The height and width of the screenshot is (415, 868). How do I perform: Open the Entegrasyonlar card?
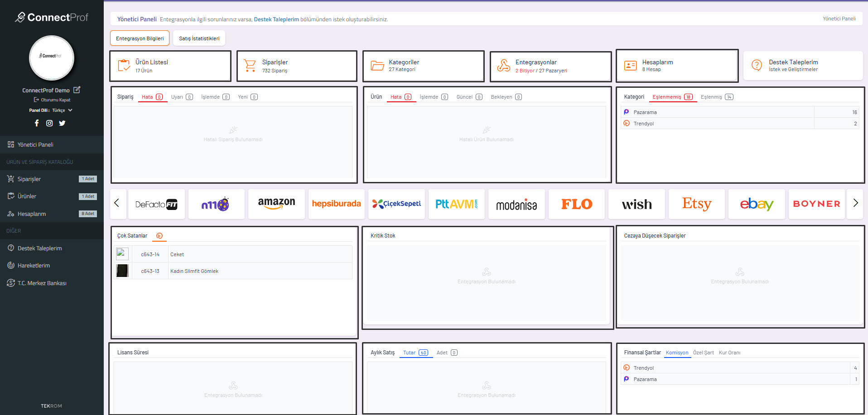pyautogui.click(x=550, y=66)
